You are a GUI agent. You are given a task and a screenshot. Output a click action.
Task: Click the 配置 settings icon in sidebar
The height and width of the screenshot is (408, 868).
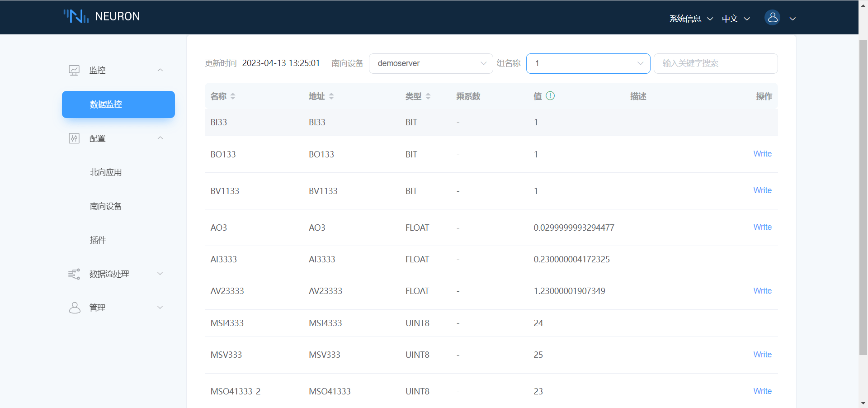(x=74, y=138)
